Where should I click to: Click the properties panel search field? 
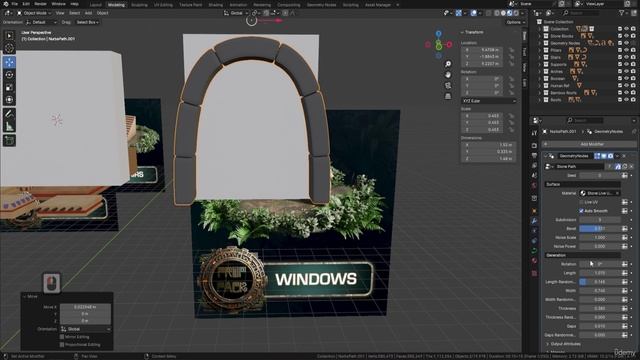point(584,120)
